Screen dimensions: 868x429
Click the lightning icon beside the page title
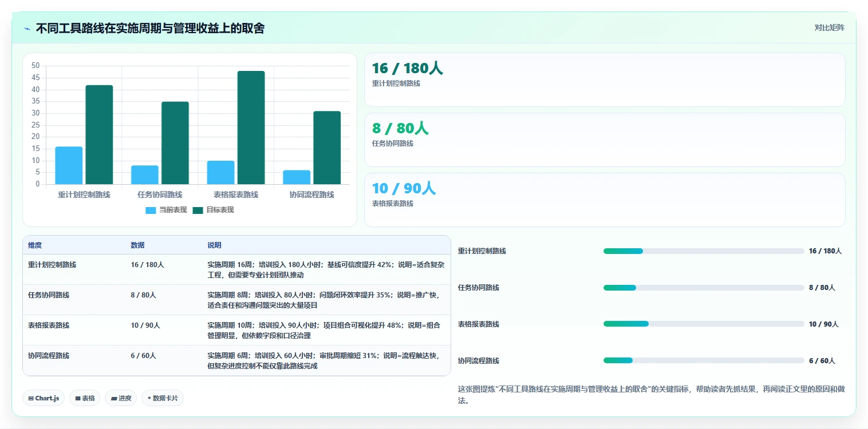27,29
